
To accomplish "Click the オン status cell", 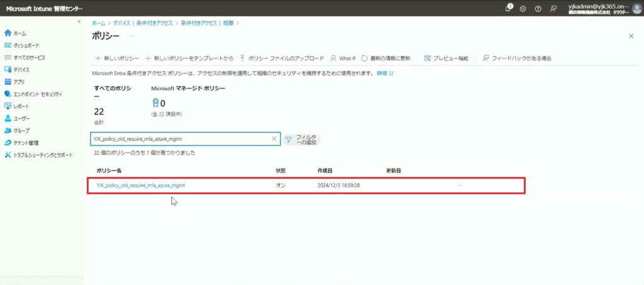I will (x=280, y=186).
